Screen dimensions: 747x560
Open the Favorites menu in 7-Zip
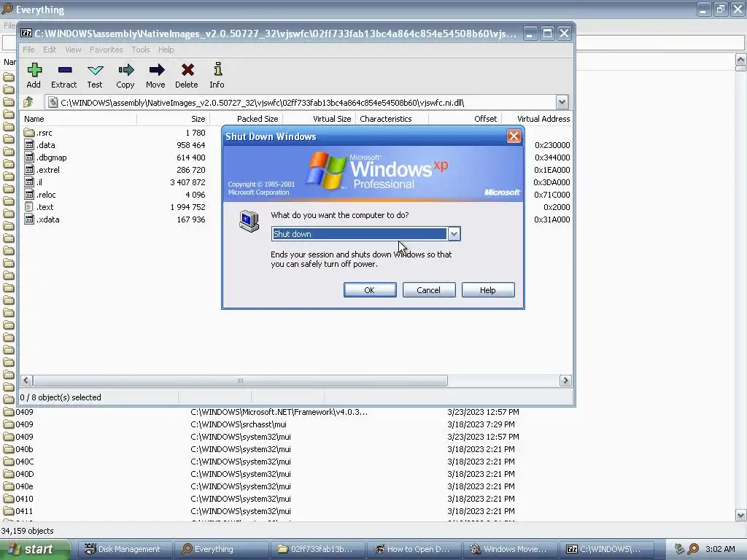(107, 50)
